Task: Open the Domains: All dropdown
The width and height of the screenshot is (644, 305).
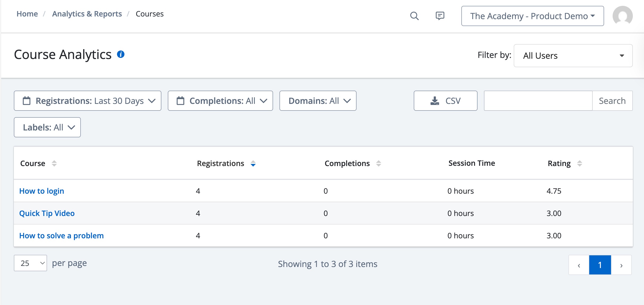Action: (318, 101)
